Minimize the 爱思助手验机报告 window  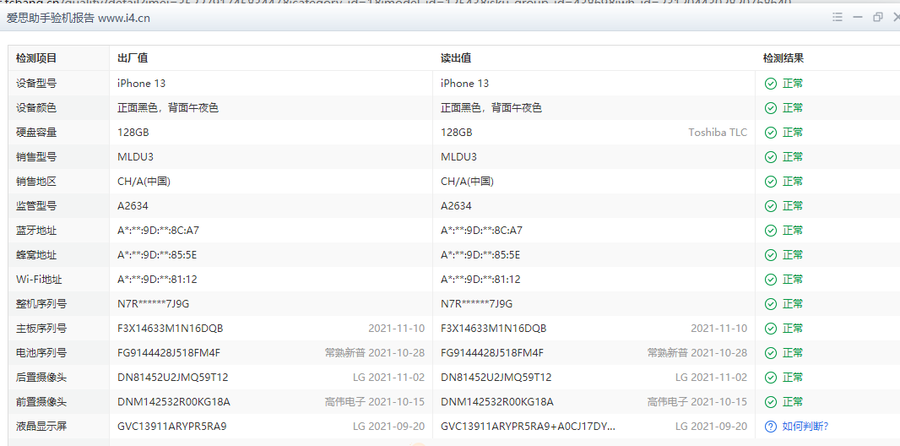tap(856, 17)
